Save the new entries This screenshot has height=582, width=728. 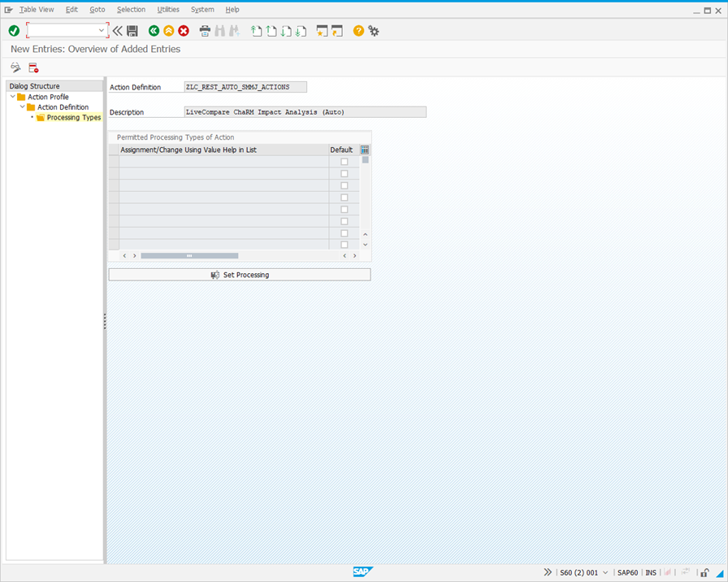click(132, 31)
